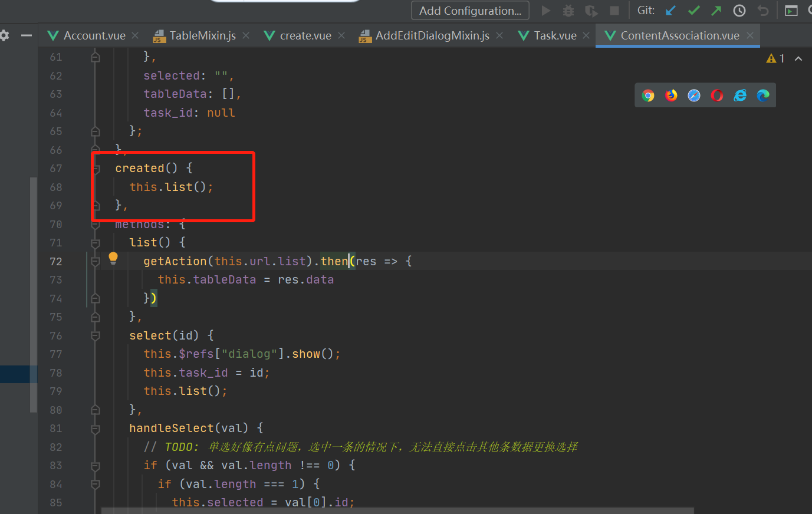
Task: Click the yellow lightbulb intention icon
Action: [x=113, y=258]
